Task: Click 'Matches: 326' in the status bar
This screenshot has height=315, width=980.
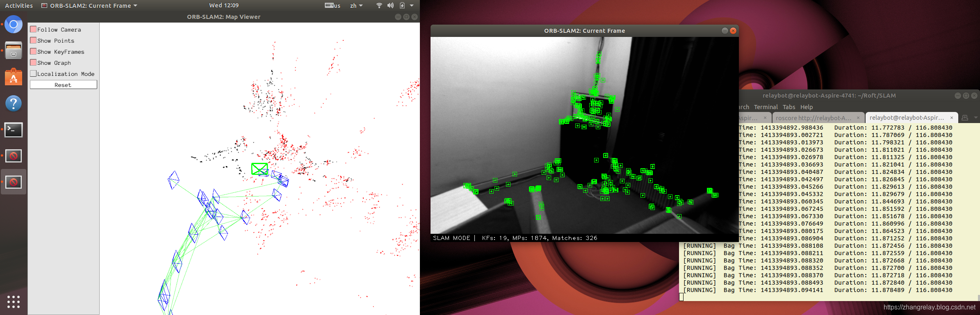Action: click(575, 238)
